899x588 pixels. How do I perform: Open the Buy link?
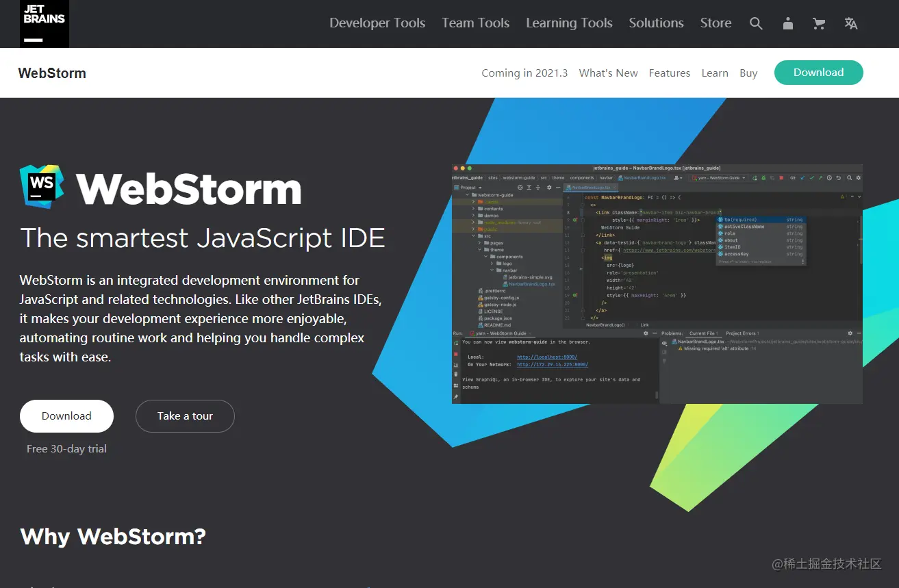point(748,73)
